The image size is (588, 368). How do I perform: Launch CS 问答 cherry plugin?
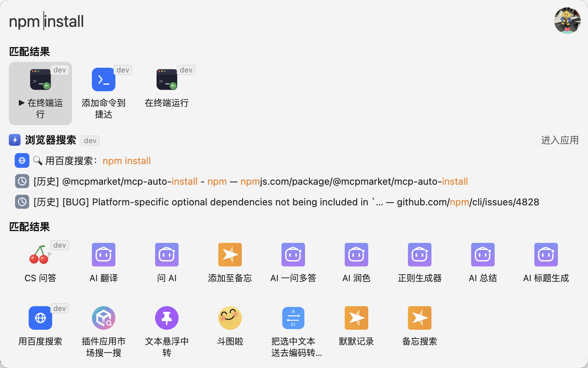click(x=40, y=263)
